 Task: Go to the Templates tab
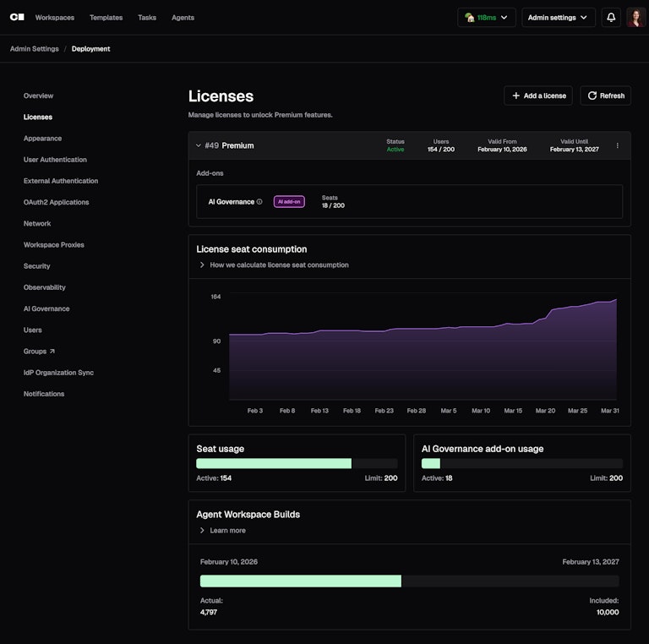pyautogui.click(x=106, y=17)
